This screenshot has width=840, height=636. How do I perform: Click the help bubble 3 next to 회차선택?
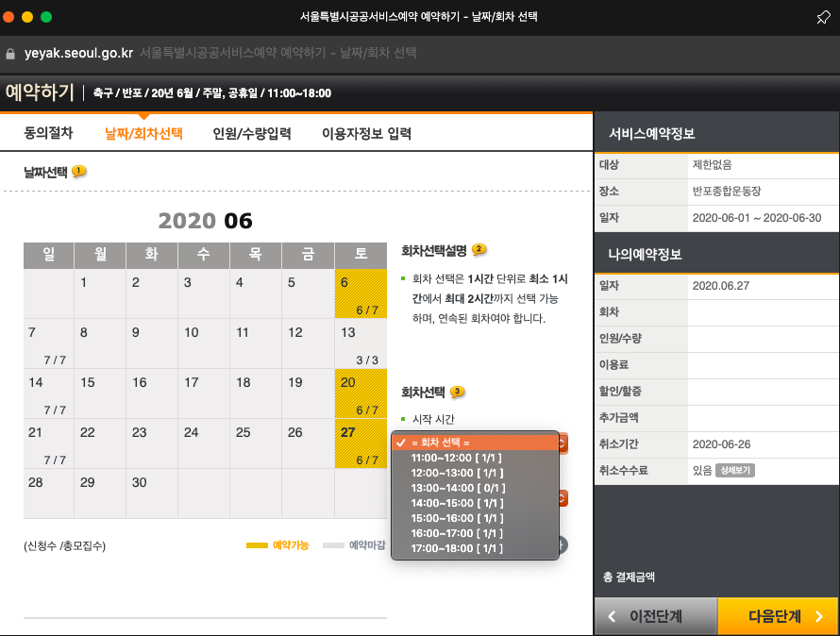[x=457, y=392]
